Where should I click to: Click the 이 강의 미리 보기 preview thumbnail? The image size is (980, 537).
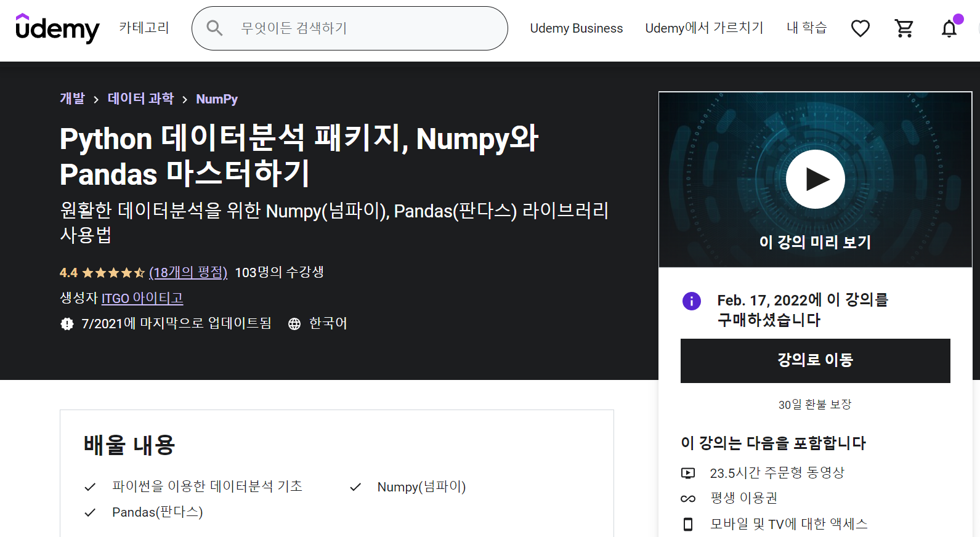coord(816,180)
